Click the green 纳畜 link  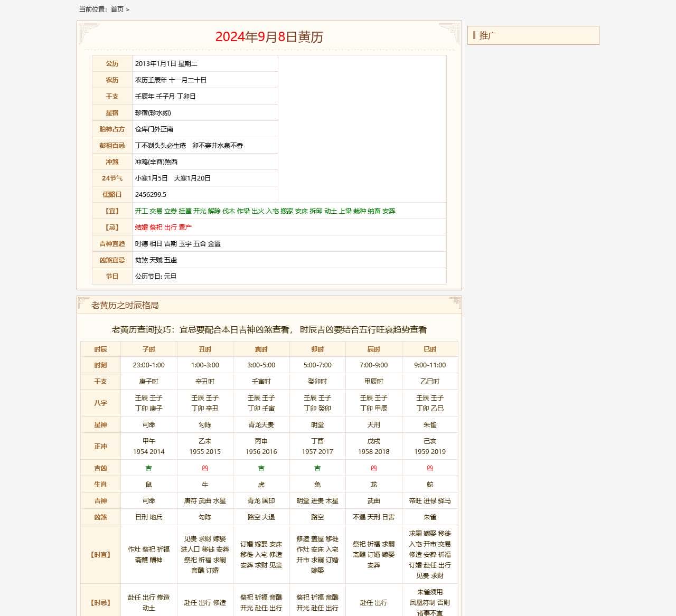tap(374, 211)
